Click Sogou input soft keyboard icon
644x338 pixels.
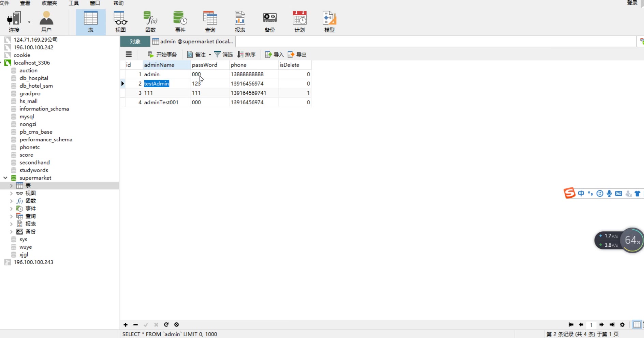point(619,194)
